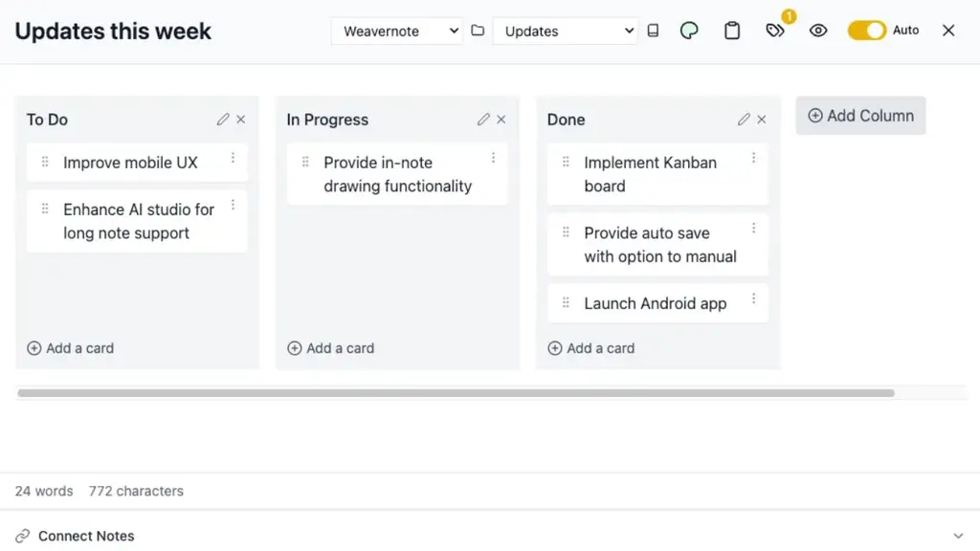Disable the Auto save toggle
980x551 pixels.
coord(866,30)
